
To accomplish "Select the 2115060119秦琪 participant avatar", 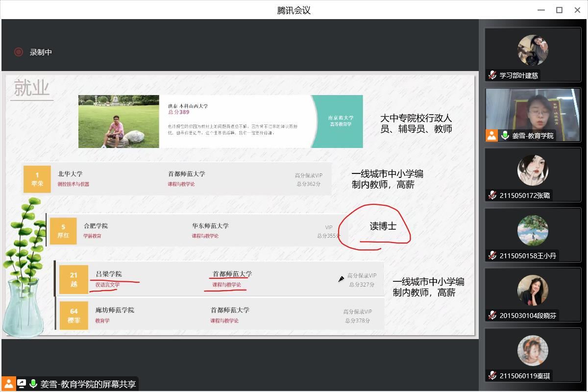I will point(533,350).
